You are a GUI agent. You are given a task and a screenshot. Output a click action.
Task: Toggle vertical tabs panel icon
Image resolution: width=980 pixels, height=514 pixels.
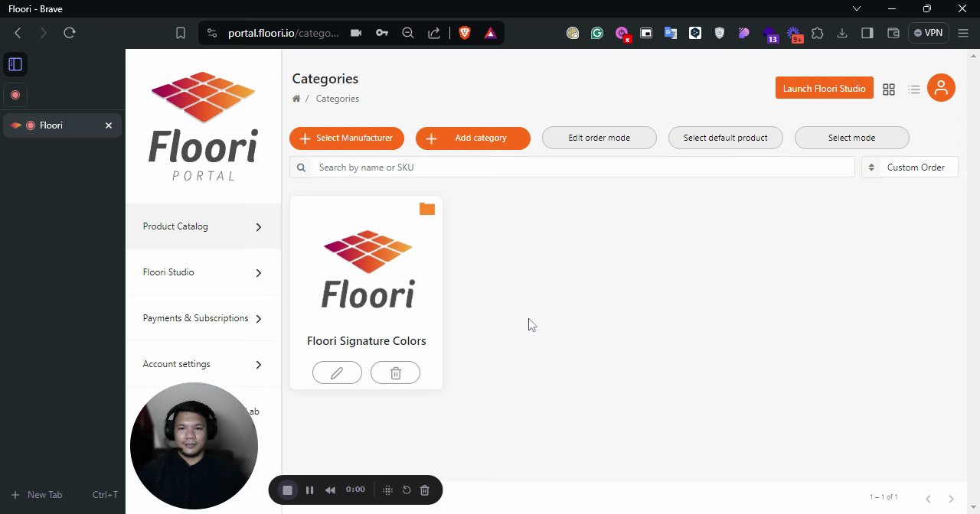(x=15, y=64)
